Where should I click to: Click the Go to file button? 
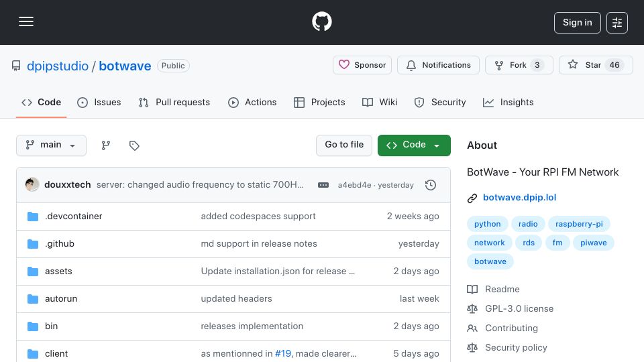click(x=343, y=145)
